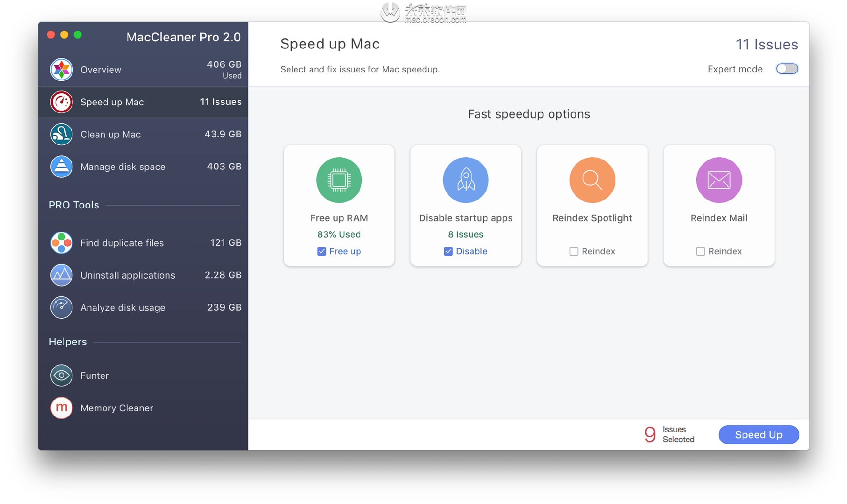The height and width of the screenshot is (504, 847).
Task: Click the Free up RAM card title
Action: coord(339,218)
